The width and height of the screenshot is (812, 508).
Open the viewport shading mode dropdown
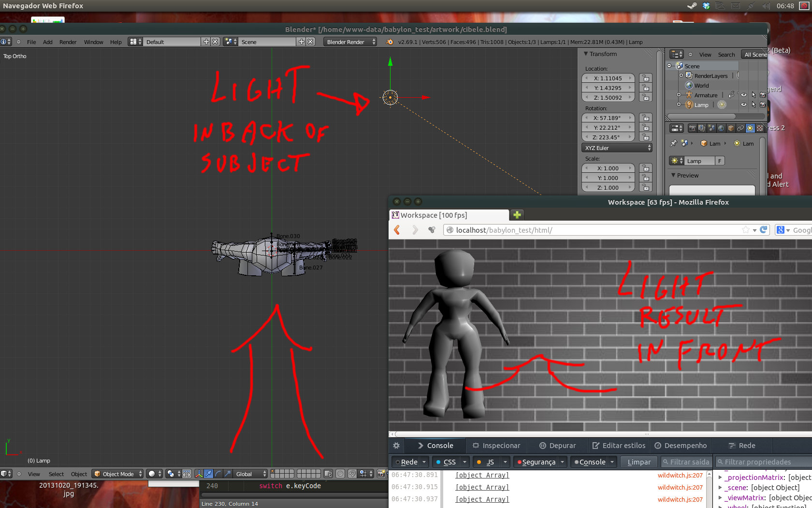(155, 474)
